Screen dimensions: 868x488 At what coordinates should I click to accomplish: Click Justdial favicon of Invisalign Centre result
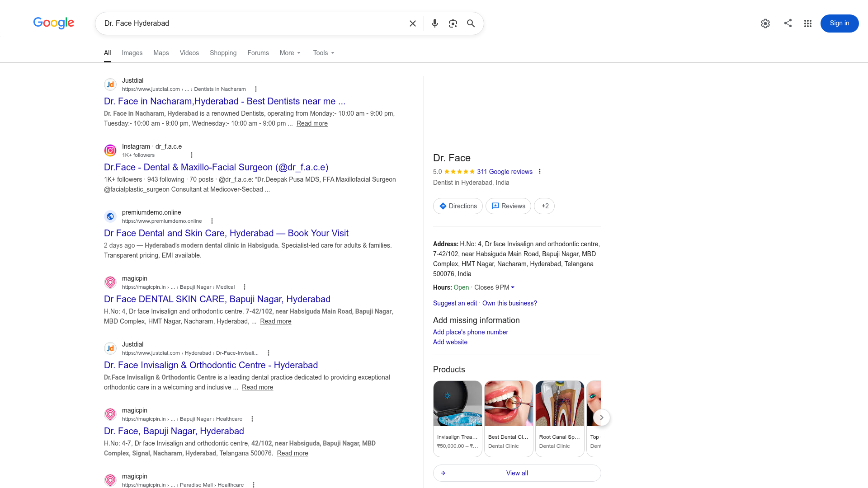110,348
